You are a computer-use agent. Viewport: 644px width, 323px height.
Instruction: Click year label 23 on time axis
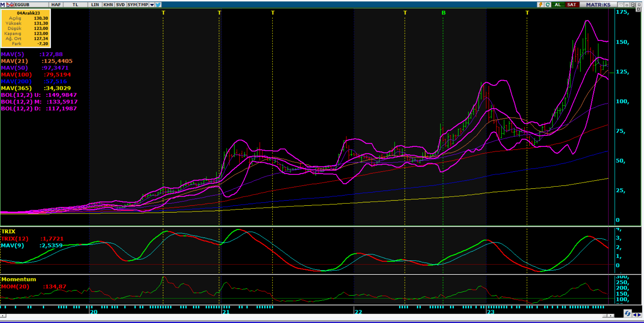(491, 312)
